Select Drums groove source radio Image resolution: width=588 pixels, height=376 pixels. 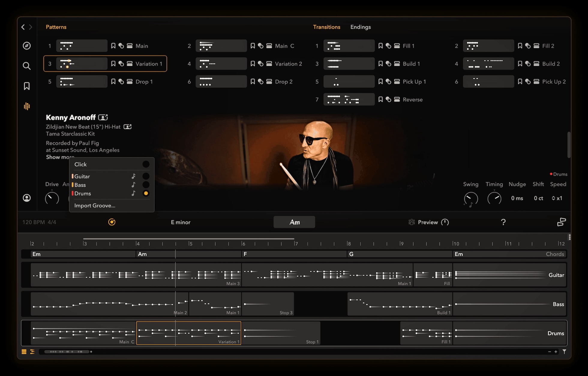(146, 193)
